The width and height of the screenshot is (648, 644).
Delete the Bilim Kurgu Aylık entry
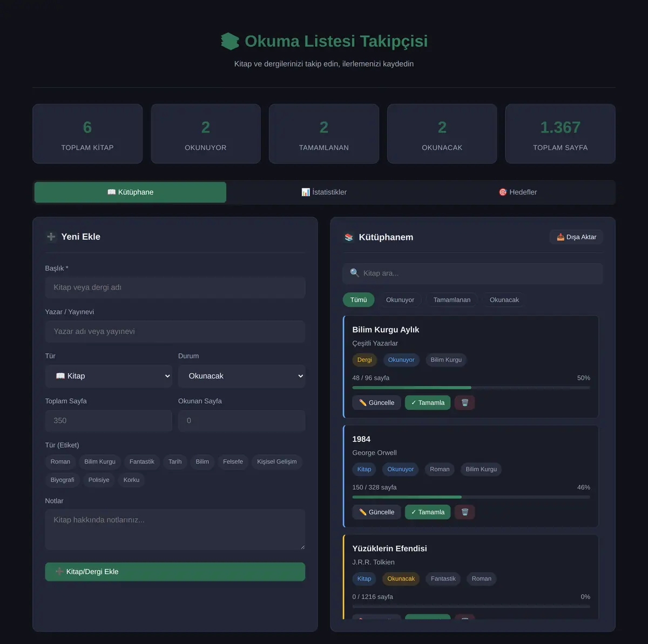click(464, 403)
